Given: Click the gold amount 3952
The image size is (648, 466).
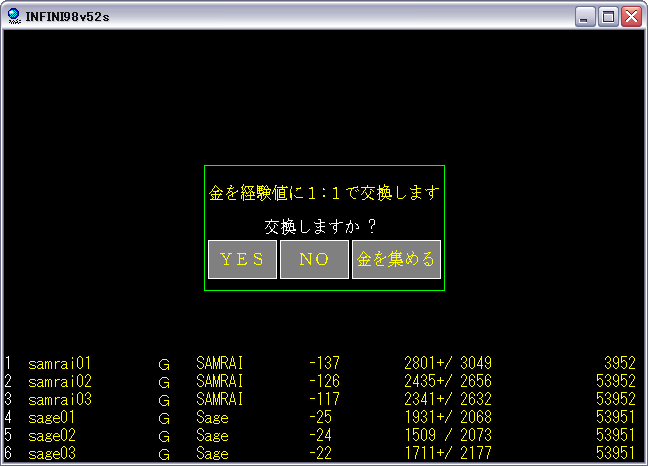Looking at the screenshot, I should click(x=620, y=363).
